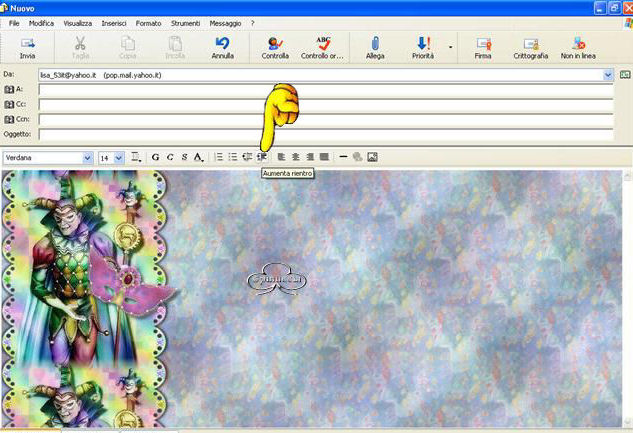Open address book via Ccn: button

click(17, 119)
